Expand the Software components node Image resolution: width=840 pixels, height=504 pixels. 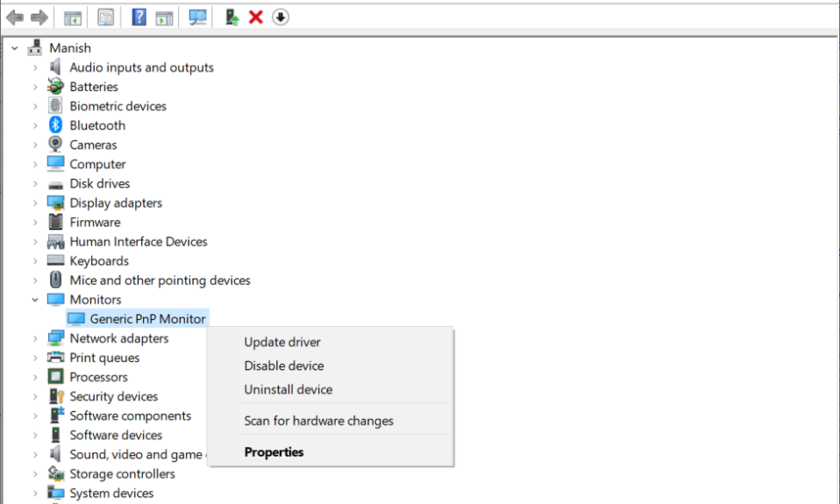coord(35,416)
